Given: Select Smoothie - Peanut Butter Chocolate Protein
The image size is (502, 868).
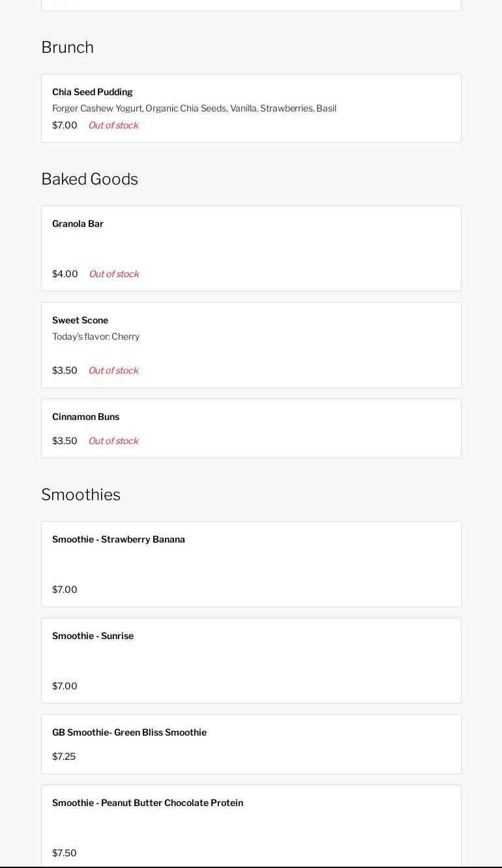Looking at the screenshot, I should (x=147, y=803).
